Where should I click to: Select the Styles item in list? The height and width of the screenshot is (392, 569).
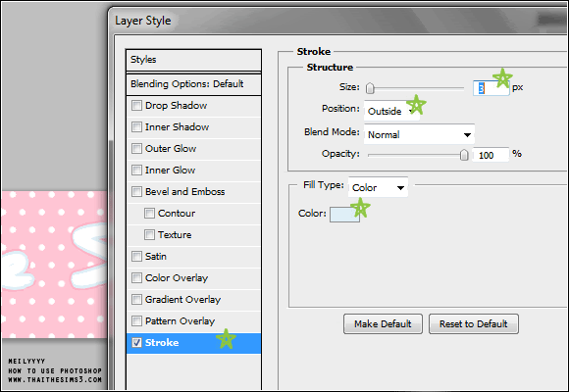click(x=194, y=60)
